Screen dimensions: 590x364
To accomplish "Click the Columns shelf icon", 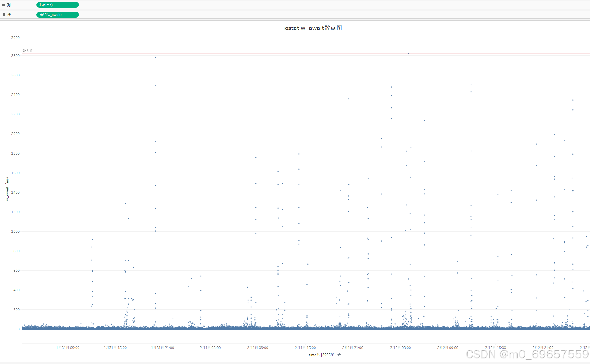I will (3, 5).
